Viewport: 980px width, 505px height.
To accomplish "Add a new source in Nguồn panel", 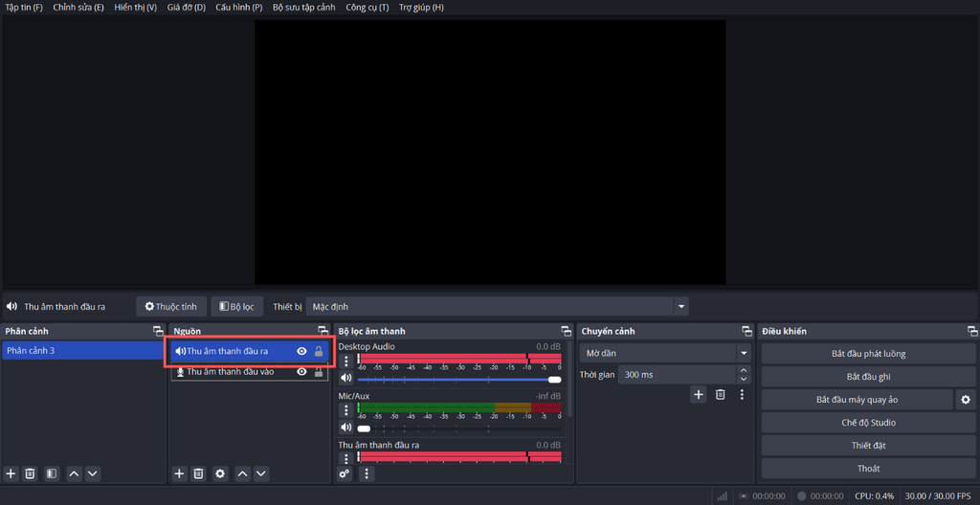I will 179,473.
